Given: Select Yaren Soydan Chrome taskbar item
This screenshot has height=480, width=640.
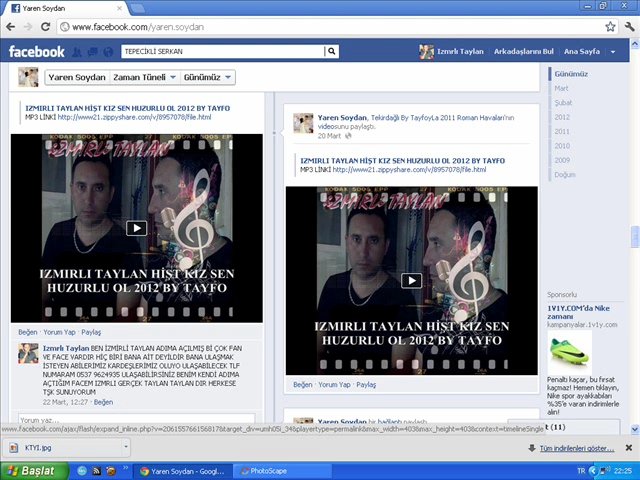Looking at the screenshot, I should tap(182, 471).
